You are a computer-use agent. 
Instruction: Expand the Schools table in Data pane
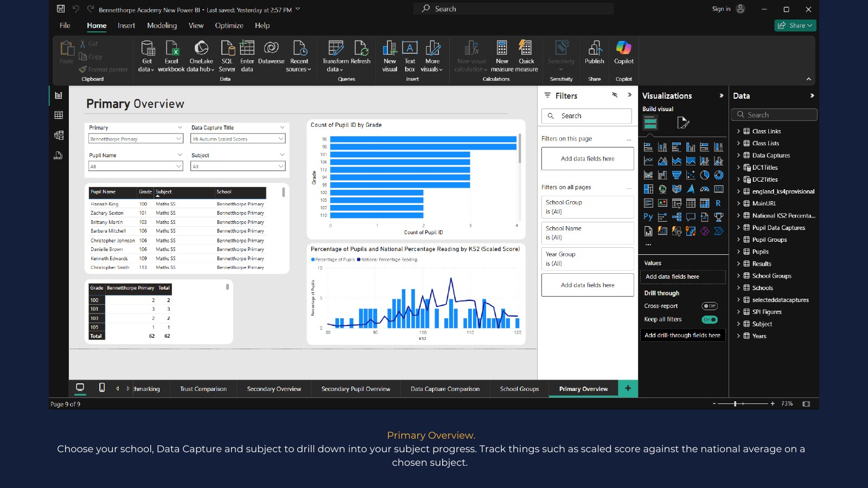point(738,288)
